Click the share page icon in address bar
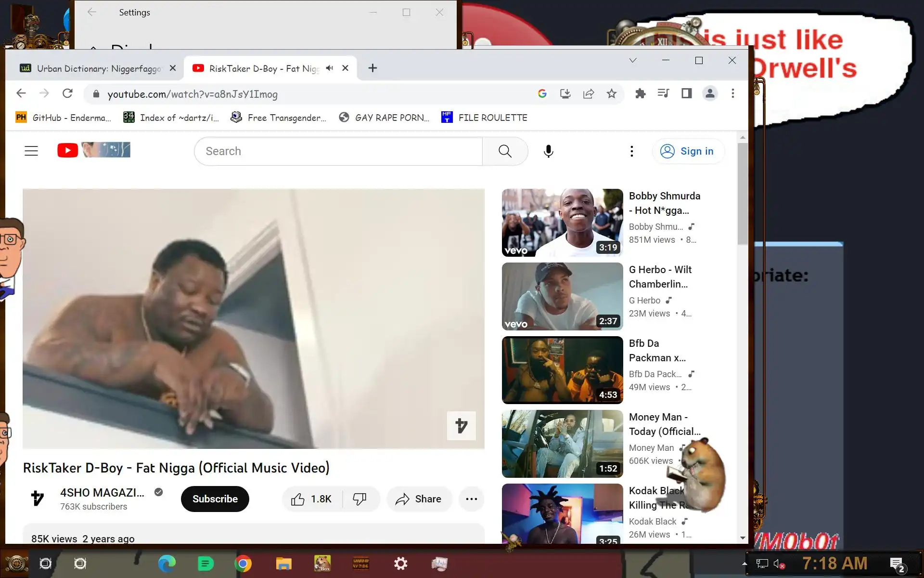The image size is (924, 578). coord(588,94)
